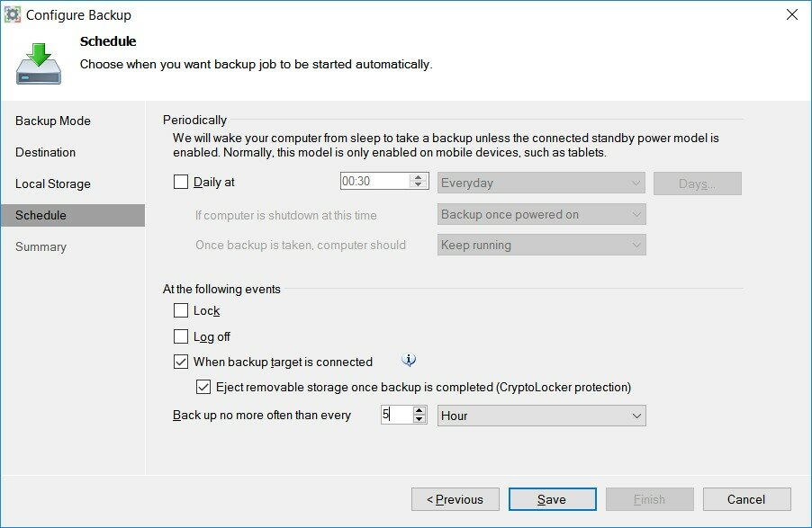Close the Configure Backup dialog
The width and height of the screenshot is (812, 528).
[x=792, y=14]
